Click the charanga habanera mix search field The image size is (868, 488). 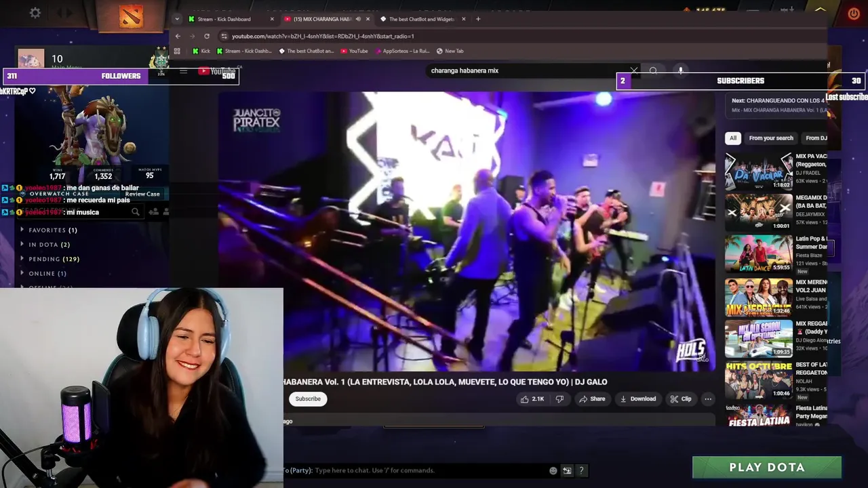[529, 70]
